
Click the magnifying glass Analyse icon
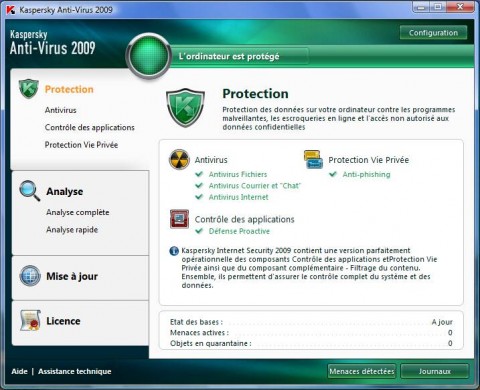30,191
